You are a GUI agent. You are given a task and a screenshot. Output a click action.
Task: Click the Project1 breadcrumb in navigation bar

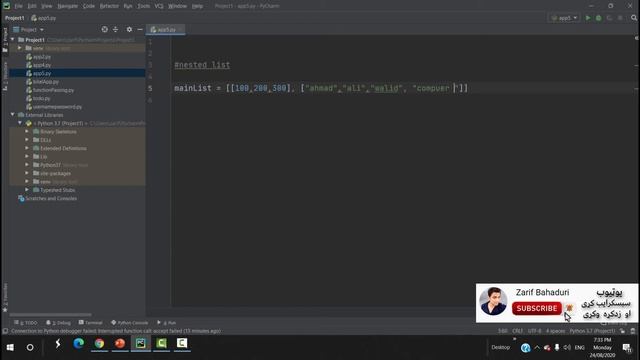point(15,18)
